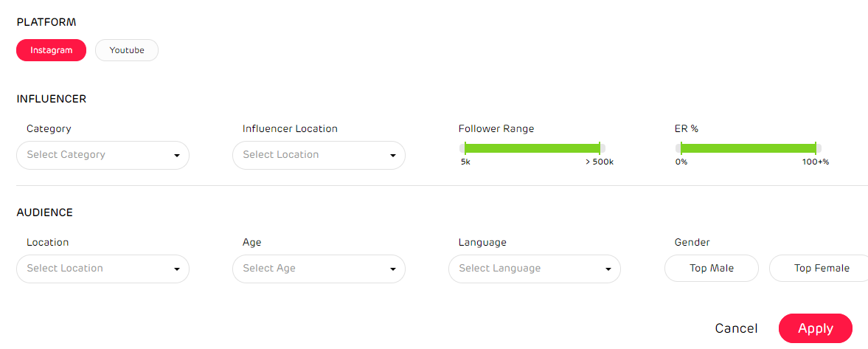Click the Category dropdown arrow icon

(177, 156)
